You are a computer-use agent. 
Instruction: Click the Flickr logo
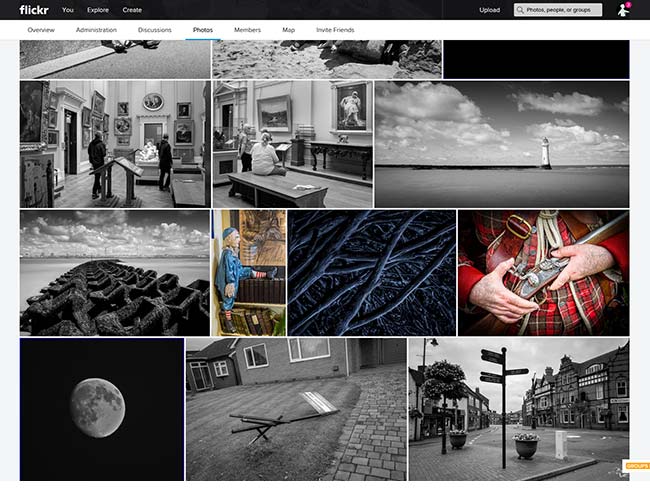34,10
